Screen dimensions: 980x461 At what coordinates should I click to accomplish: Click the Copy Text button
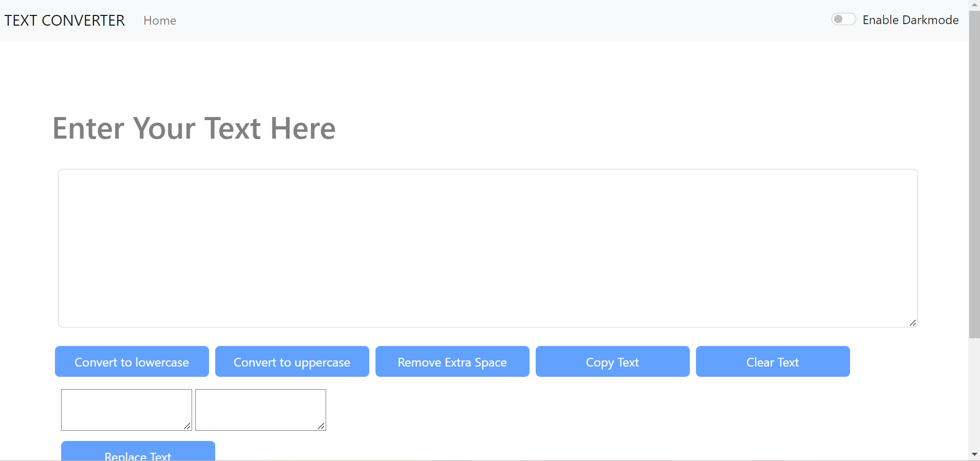point(612,361)
